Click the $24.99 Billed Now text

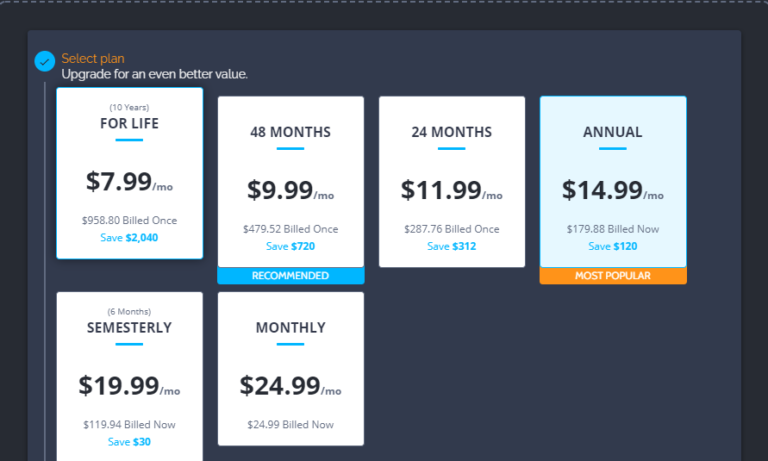click(x=290, y=425)
